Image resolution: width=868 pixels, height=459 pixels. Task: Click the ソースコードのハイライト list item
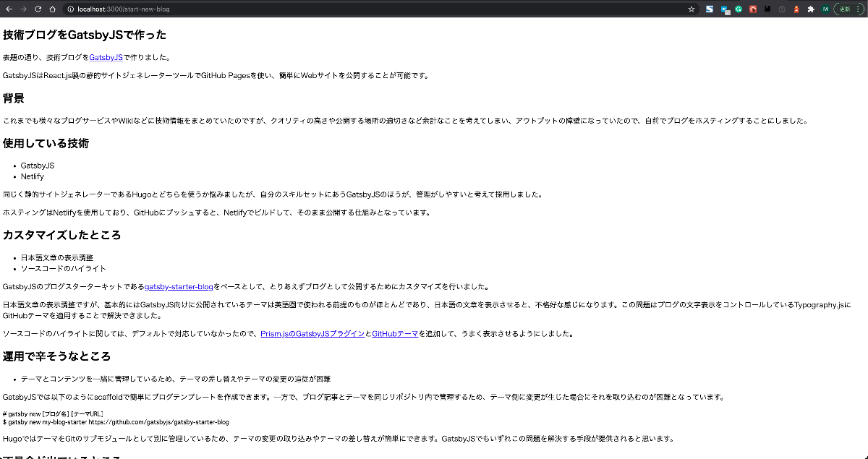pos(64,268)
